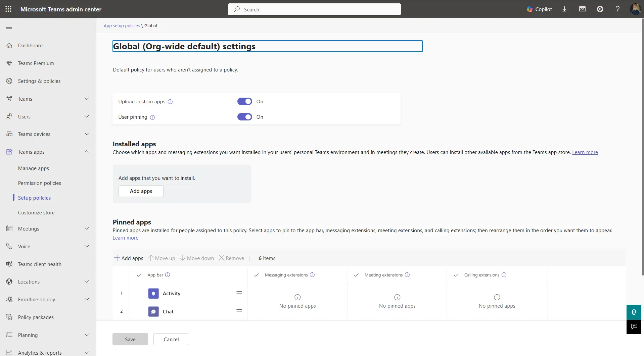Collapse navigation with hamburger icon
This screenshot has height=356, width=644.
pos(9,27)
